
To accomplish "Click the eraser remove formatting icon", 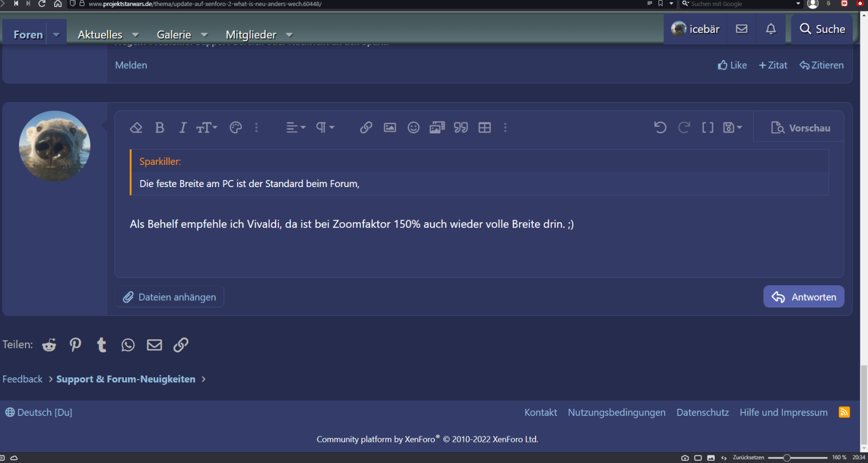I will (x=136, y=128).
